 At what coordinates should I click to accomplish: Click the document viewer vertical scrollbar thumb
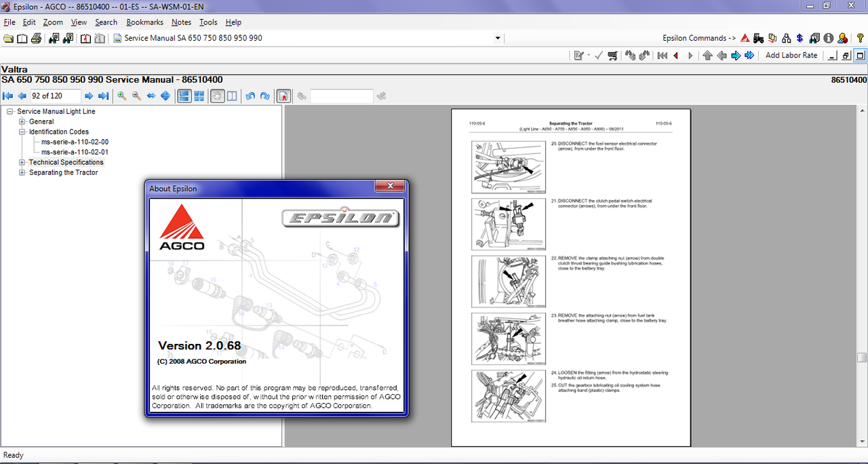pyautogui.click(x=862, y=357)
